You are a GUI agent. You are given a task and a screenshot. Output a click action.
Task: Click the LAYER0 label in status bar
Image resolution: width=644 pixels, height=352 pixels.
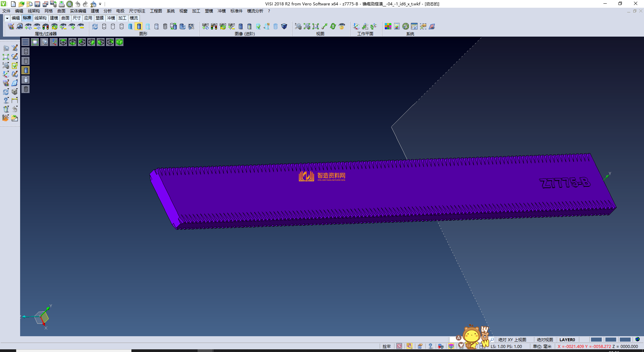[x=567, y=340]
